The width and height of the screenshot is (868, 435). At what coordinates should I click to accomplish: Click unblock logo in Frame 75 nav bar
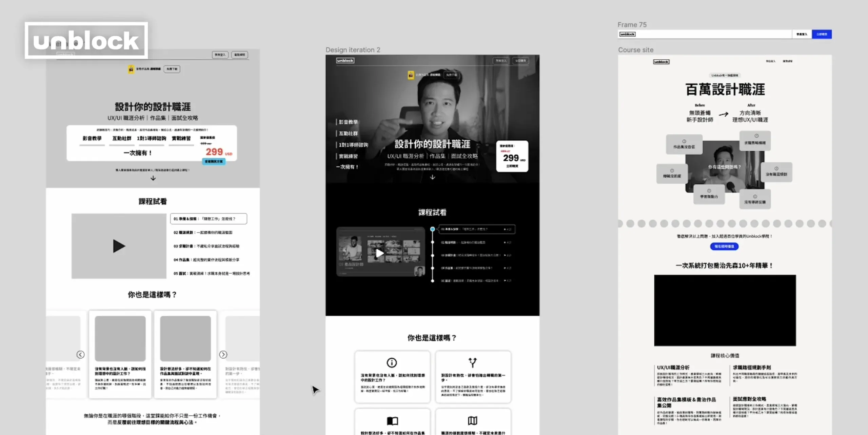point(627,34)
